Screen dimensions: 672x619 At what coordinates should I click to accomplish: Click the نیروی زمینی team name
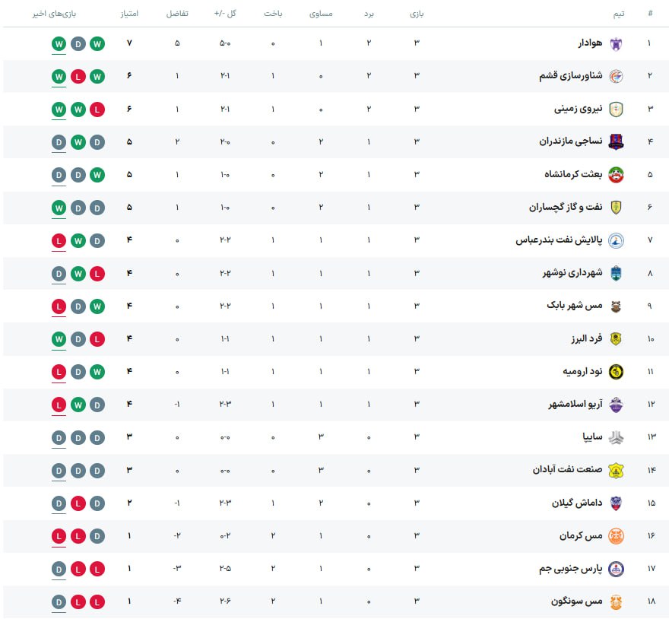(578, 109)
